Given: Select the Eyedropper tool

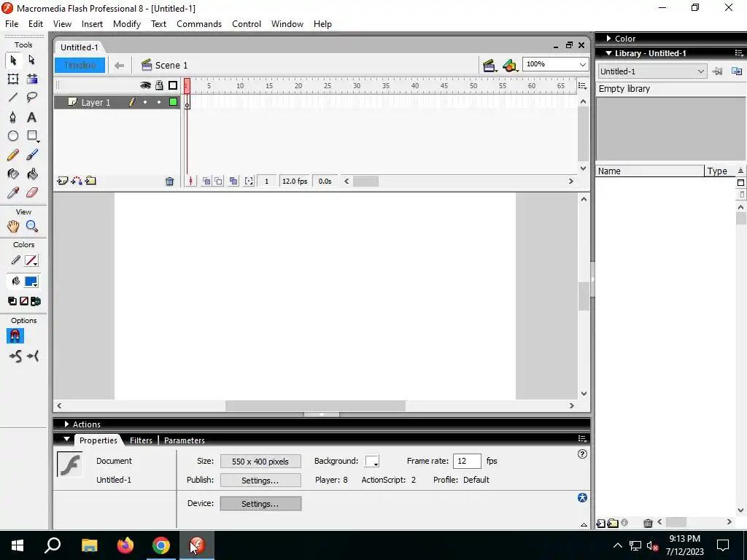Looking at the screenshot, I should click(13, 192).
